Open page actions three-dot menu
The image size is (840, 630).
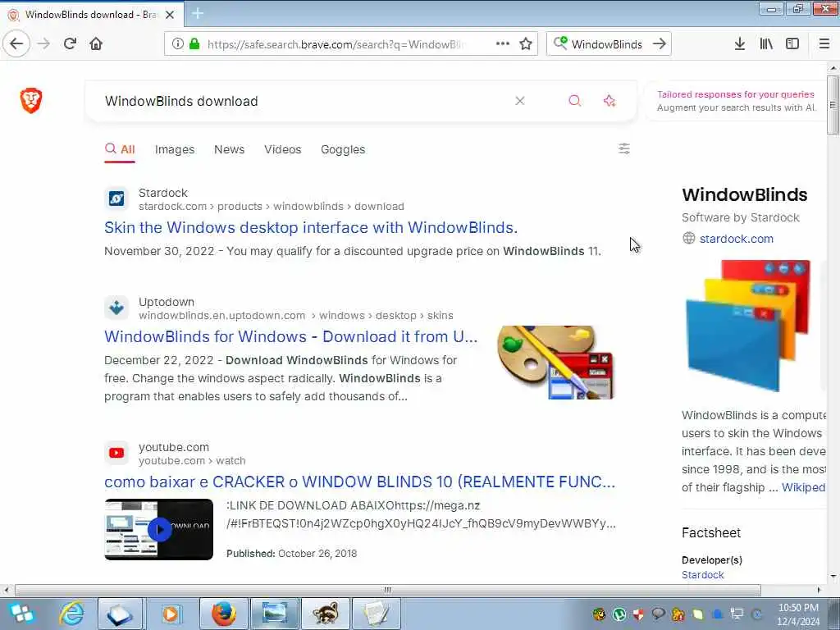pos(503,44)
